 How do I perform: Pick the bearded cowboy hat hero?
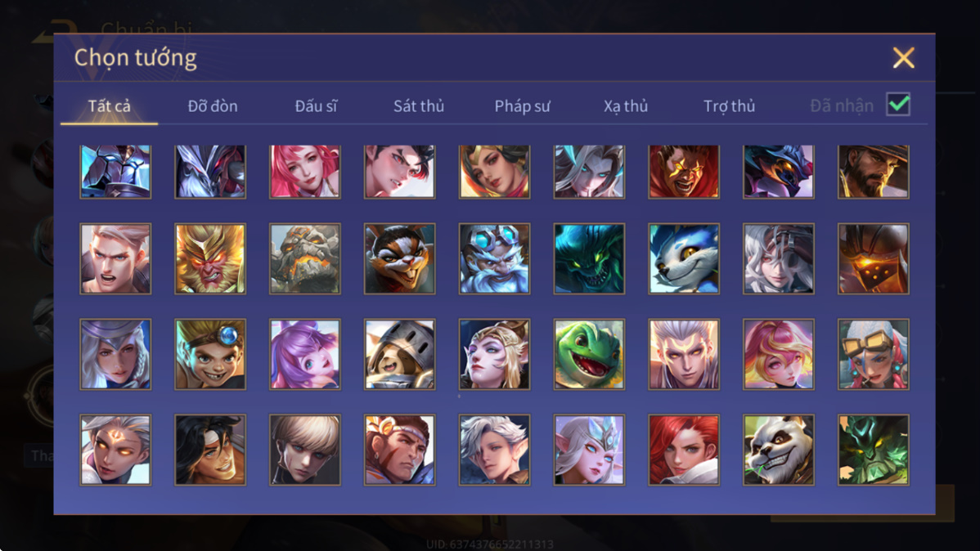[873, 172]
